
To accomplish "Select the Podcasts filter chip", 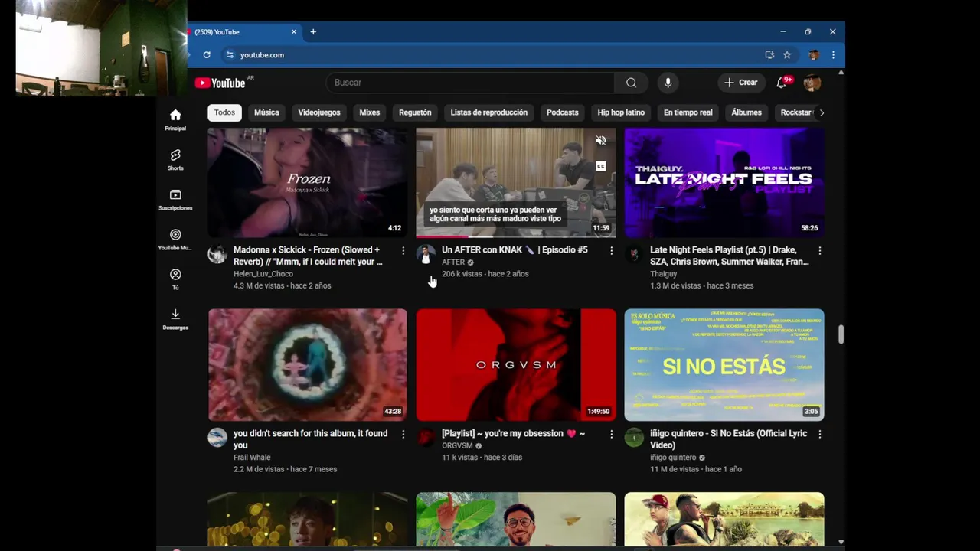I will click(563, 112).
